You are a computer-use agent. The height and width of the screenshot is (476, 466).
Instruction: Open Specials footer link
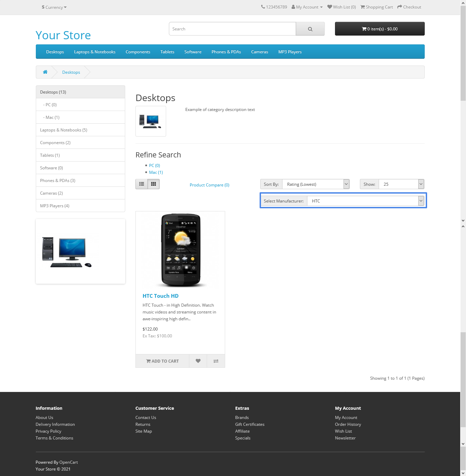(243, 438)
